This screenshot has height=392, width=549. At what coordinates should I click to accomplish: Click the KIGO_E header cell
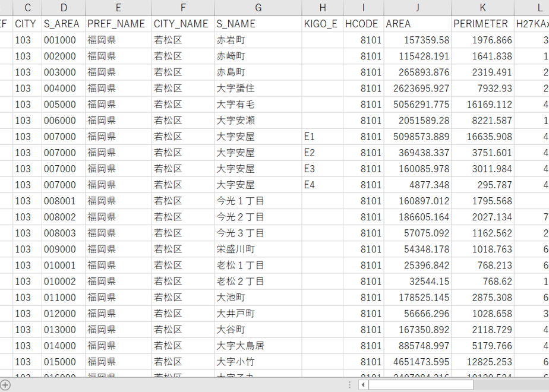pos(323,24)
